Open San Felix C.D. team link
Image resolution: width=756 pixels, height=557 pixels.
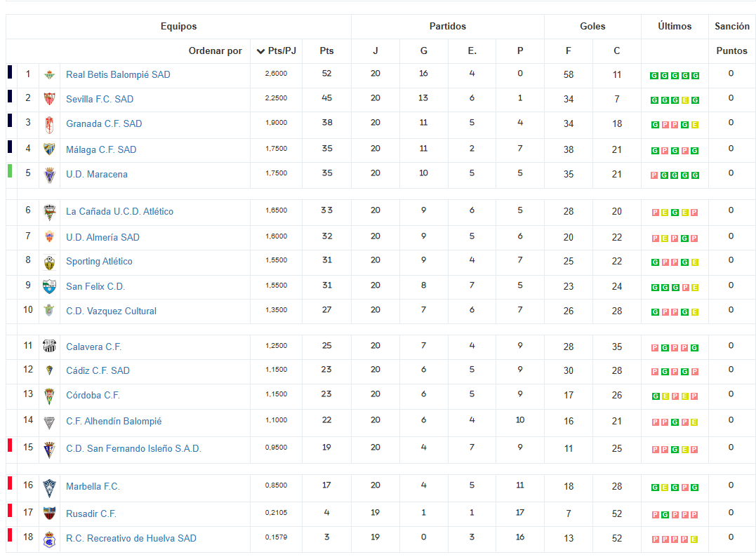95,287
